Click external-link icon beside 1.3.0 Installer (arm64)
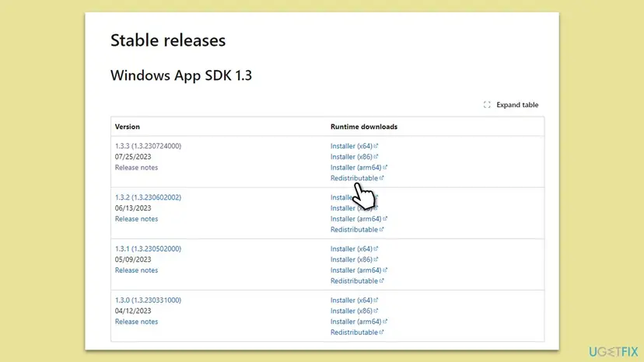This screenshot has height=362, width=644. tap(385, 321)
